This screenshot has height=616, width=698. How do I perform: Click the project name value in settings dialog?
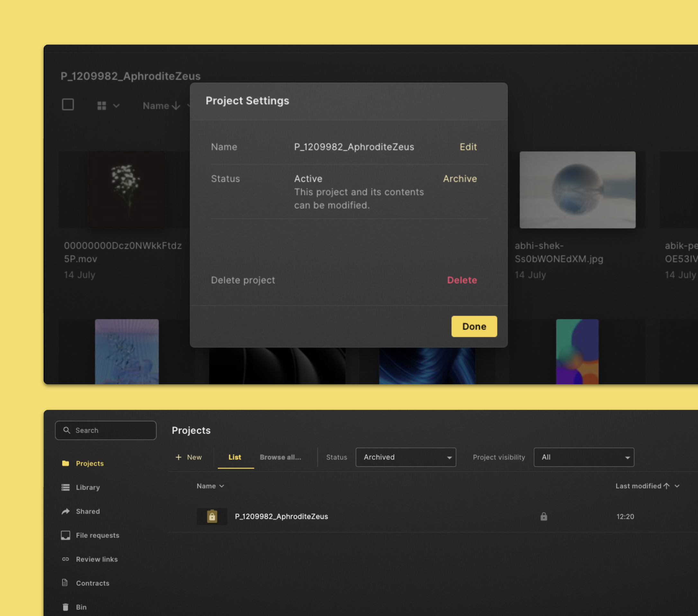click(354, 147)
